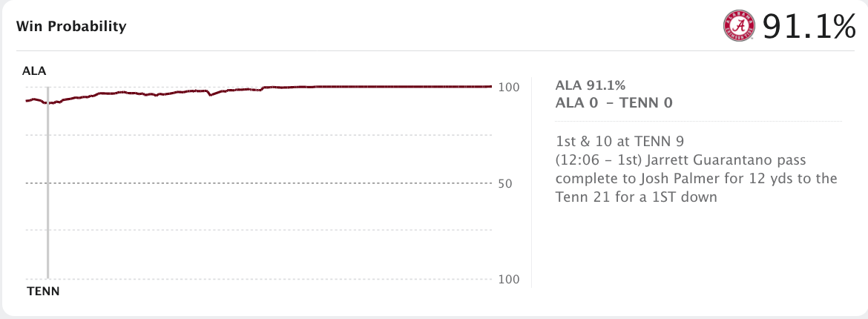868x319 pixels.
Task: Click the 50 axis label
Action: 505,183
